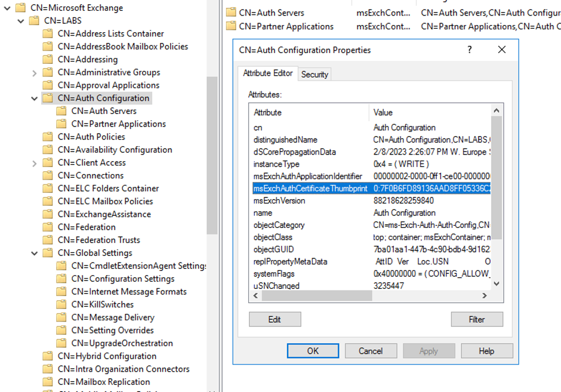561x392 pixels.
Task: Select CN=CmdletExtensionAgent Settings tree item
Action: coord(139,266)
